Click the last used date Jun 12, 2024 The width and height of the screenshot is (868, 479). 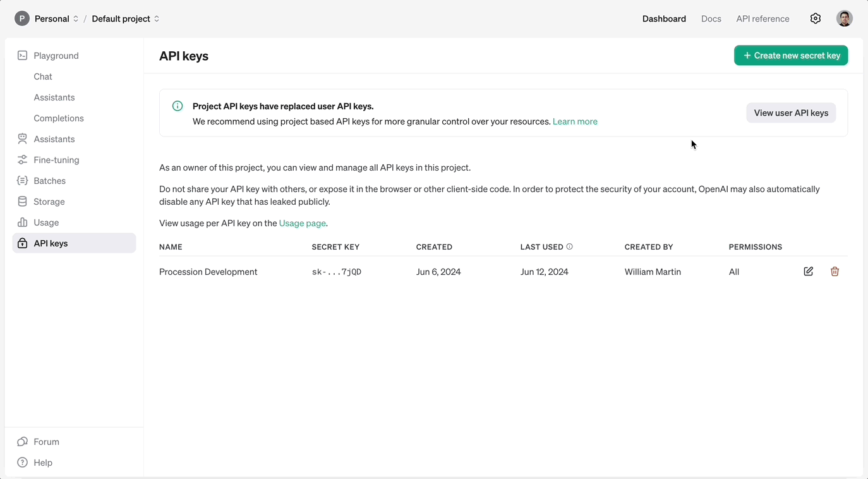point(545,272)
